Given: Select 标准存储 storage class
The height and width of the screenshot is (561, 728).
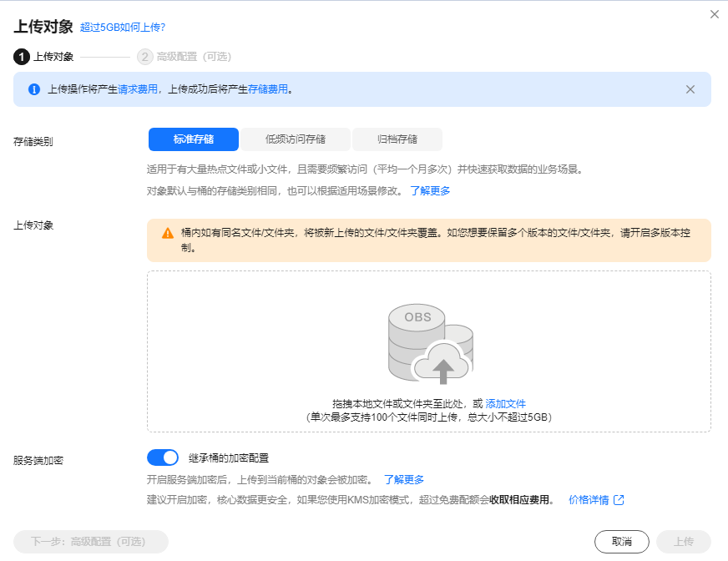Looking at the screenshot, I should (194, 139).
